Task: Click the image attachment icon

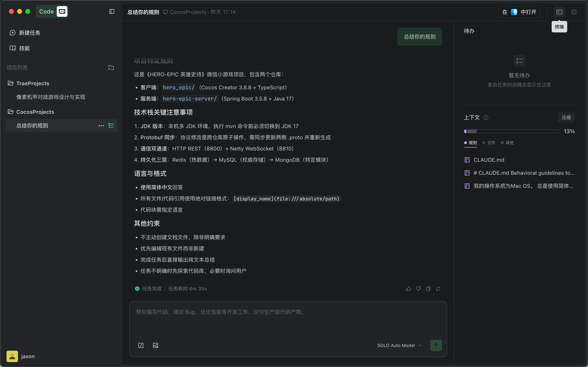Action: pos(156,345)
